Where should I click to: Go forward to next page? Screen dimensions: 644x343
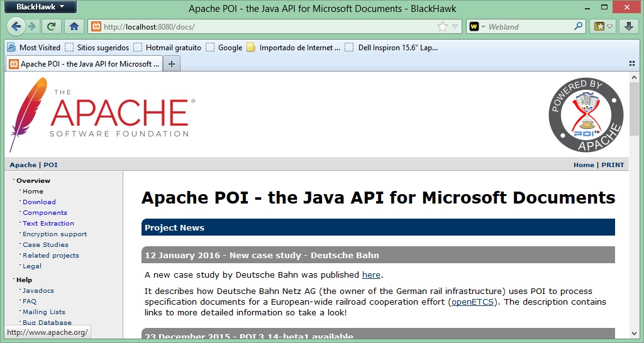31,26
